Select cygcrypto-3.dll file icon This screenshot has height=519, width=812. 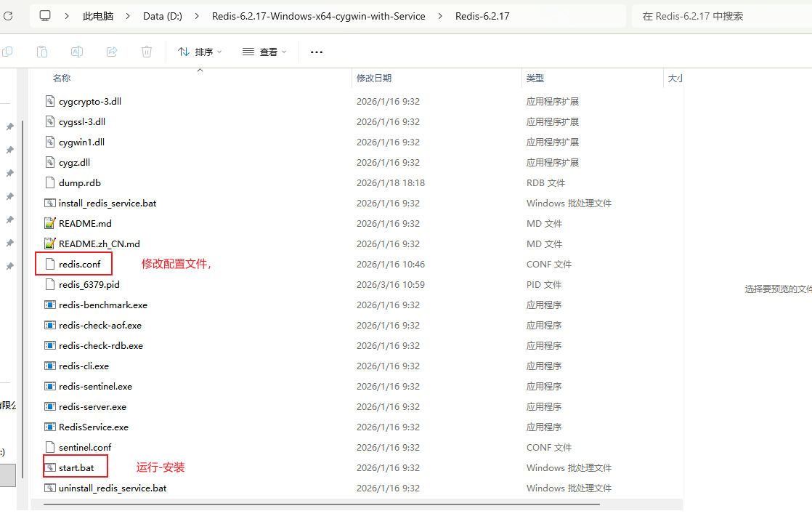point(49,101)
